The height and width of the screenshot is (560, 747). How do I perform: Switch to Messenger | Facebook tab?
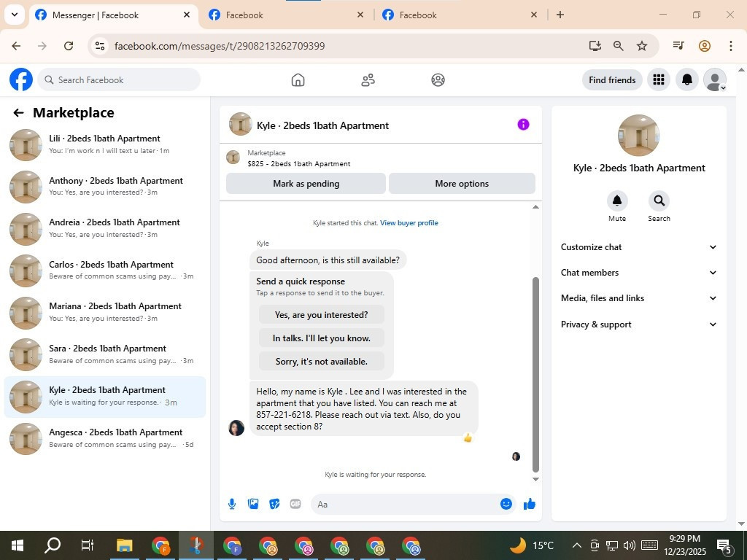(x=113, y=15)
